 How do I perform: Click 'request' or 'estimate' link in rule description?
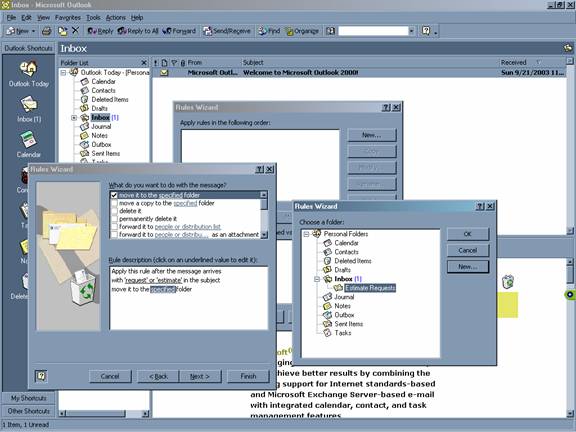point(153,280)
